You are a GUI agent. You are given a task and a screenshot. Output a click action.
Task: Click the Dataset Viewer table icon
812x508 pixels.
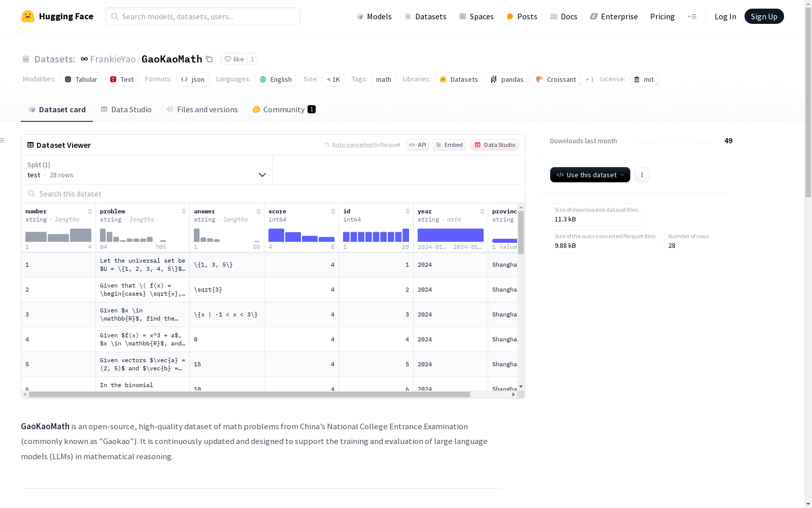pos(30,145)
